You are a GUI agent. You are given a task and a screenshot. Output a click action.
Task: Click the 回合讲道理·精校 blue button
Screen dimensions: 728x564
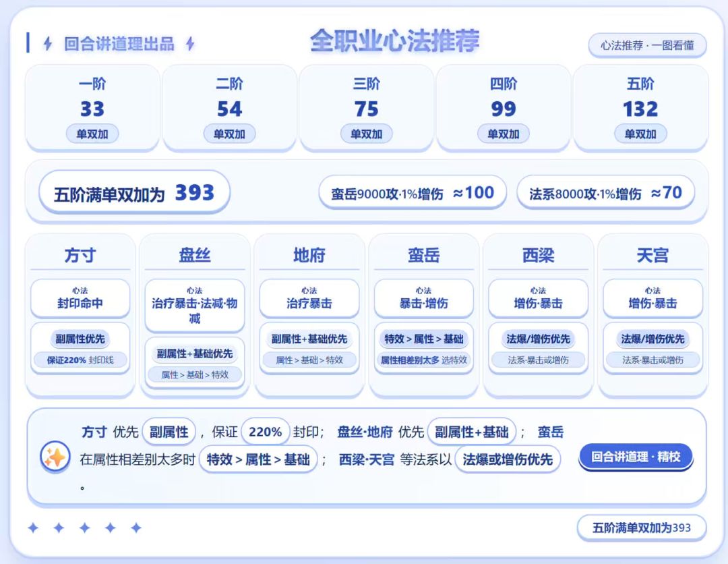(636, 457)
